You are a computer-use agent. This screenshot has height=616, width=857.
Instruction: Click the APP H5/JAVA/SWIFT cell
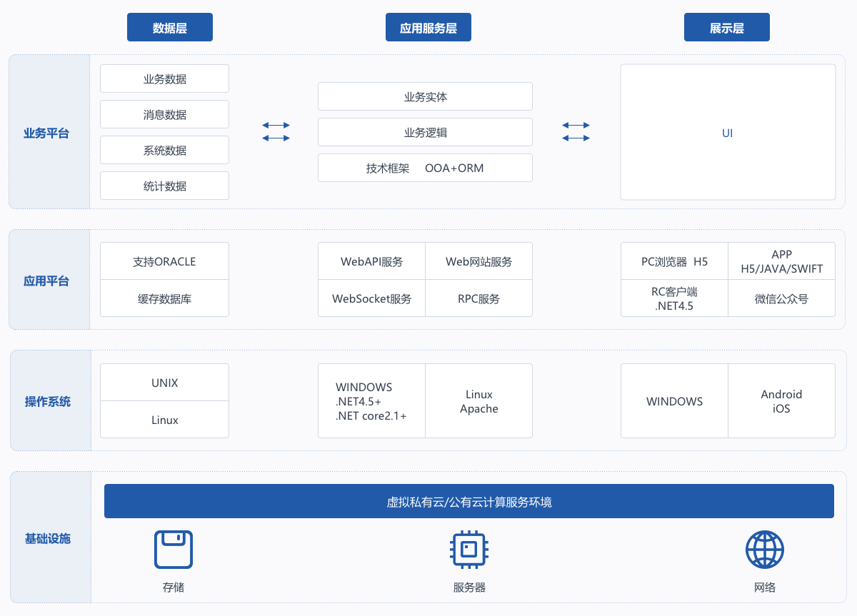tap(782, 261)
